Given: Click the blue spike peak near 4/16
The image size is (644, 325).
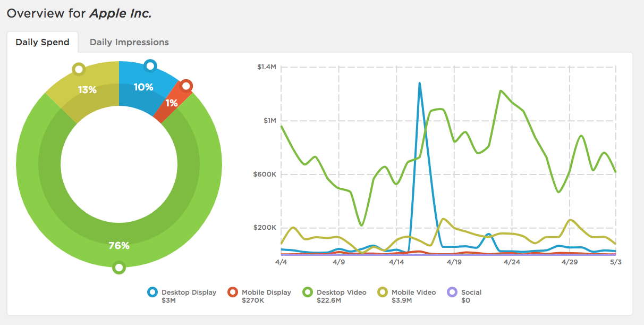Looking at the screenshot, I should pos(420,84).
